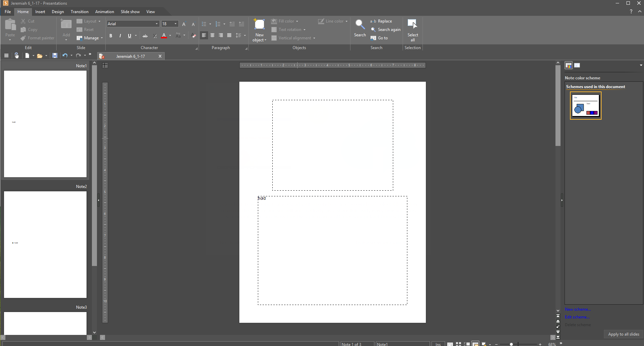Save the document with the floppy icon
The width and height of the screenshot is (644, 346).
[x=55, y=56]
